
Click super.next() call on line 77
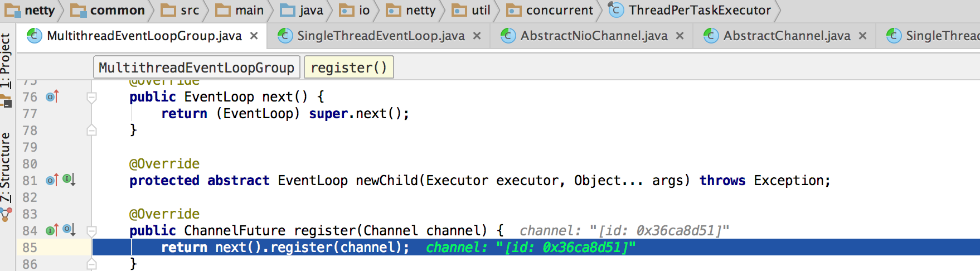click(x=355, y=114)
